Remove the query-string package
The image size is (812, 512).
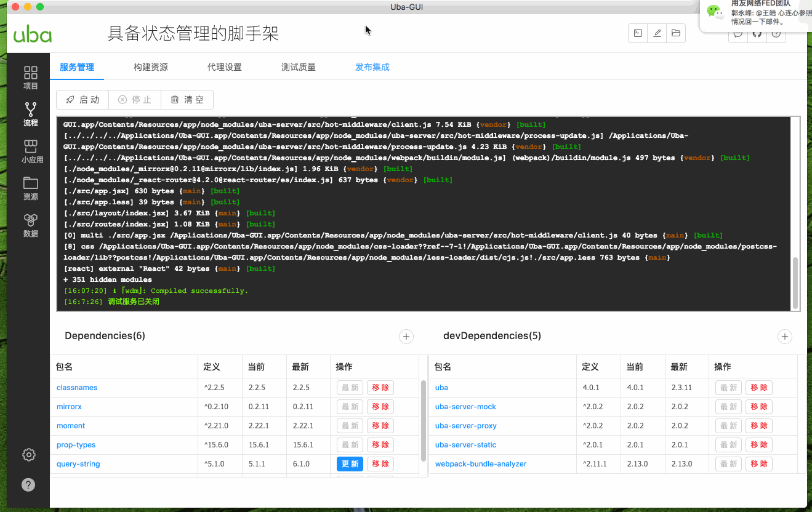pyautogui.click(x=380, y=464)
